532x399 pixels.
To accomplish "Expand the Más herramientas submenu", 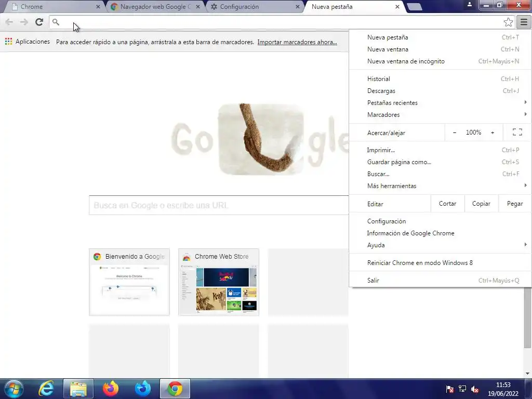I will pos(440,186).
